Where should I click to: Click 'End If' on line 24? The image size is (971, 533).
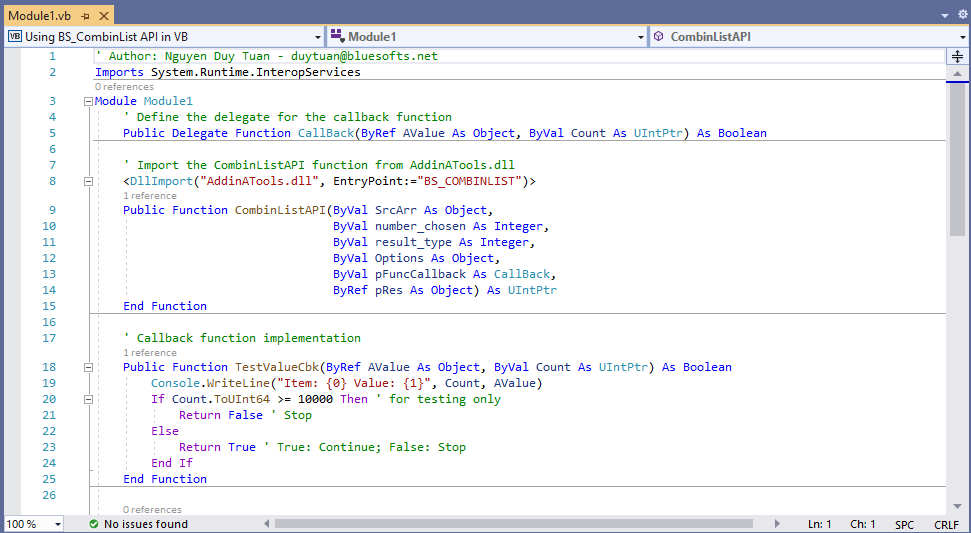[172, 464]
